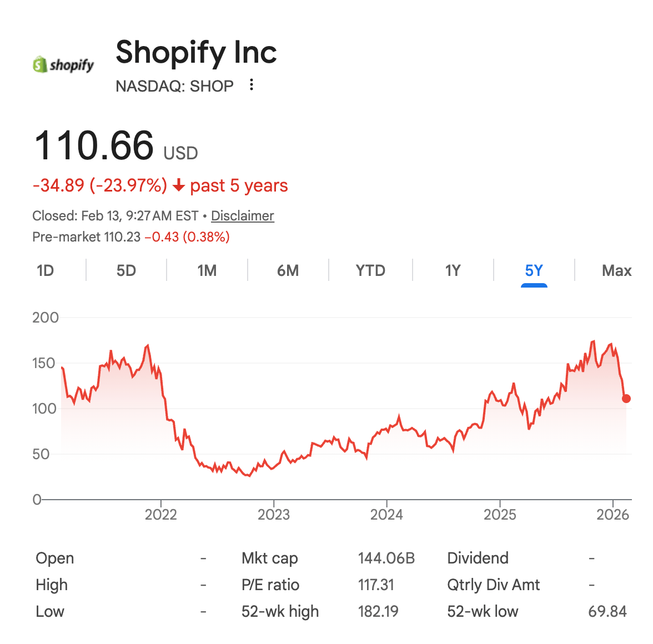The width and height of the screenshot is (653, 644).
Task: Click the Shopify logo image
Action: coord(63,64)
